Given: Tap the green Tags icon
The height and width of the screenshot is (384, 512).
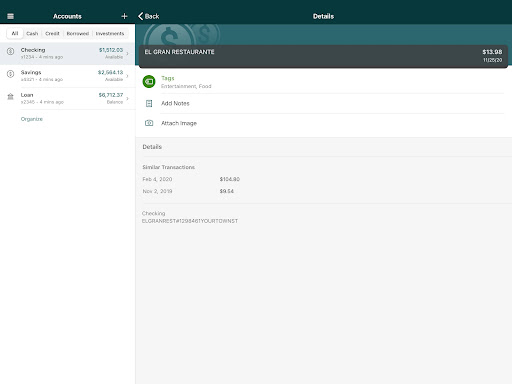Looking at the screenshot, I should [149, 82].
